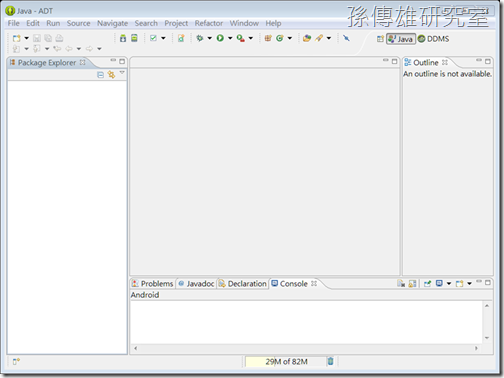Click the Back navigation arrow icon
This screenshot has height=378, width=504.
tap(69, 49)
